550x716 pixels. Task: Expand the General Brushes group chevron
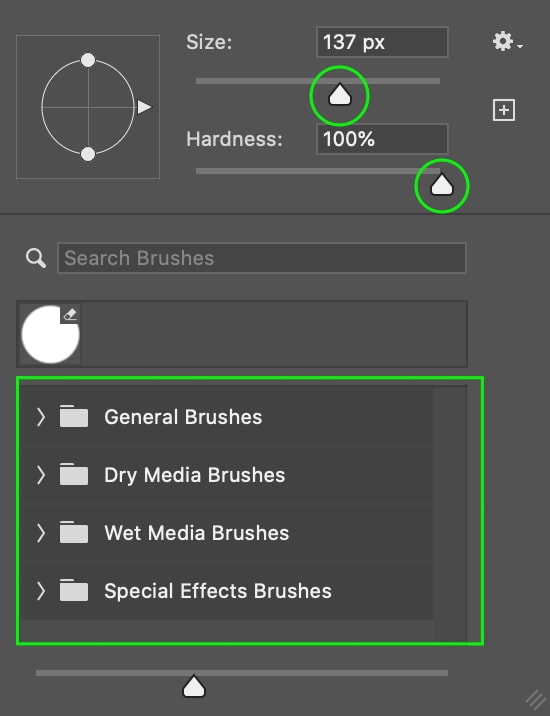point(41,416)
